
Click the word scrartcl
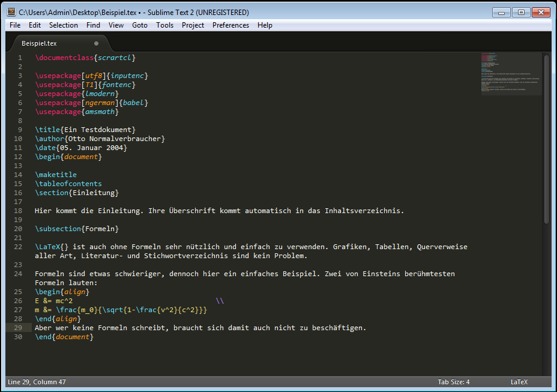click(x=115, y=58)
